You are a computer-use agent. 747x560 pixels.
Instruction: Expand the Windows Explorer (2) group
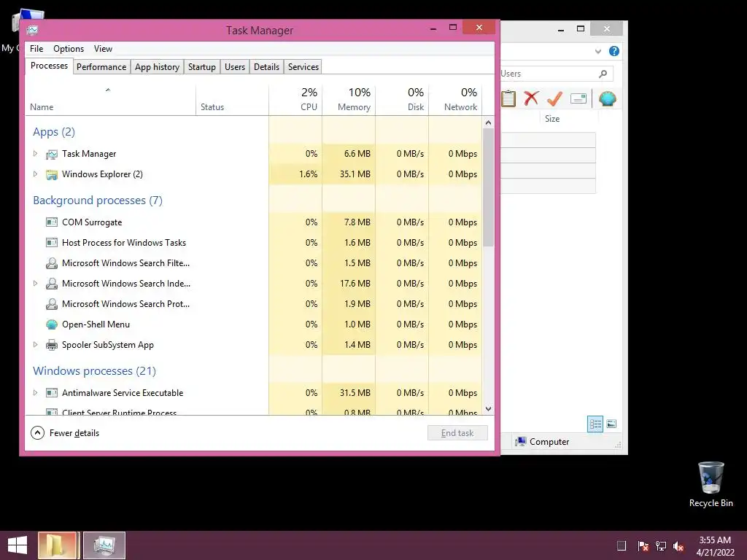tap(35, 174)
